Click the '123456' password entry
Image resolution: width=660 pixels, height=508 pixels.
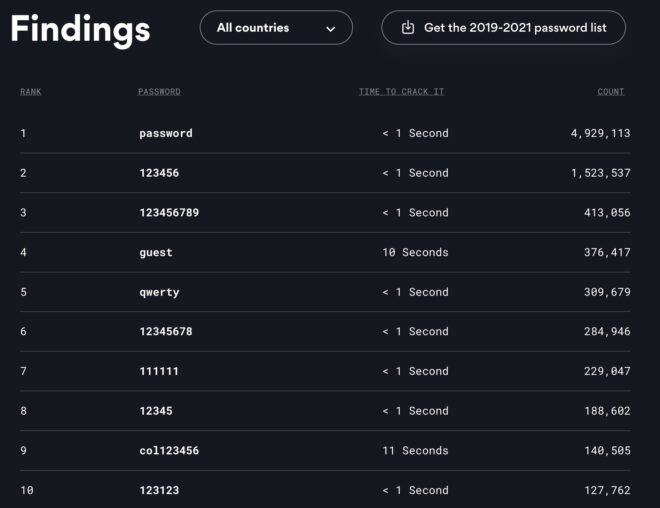point(159,173)
